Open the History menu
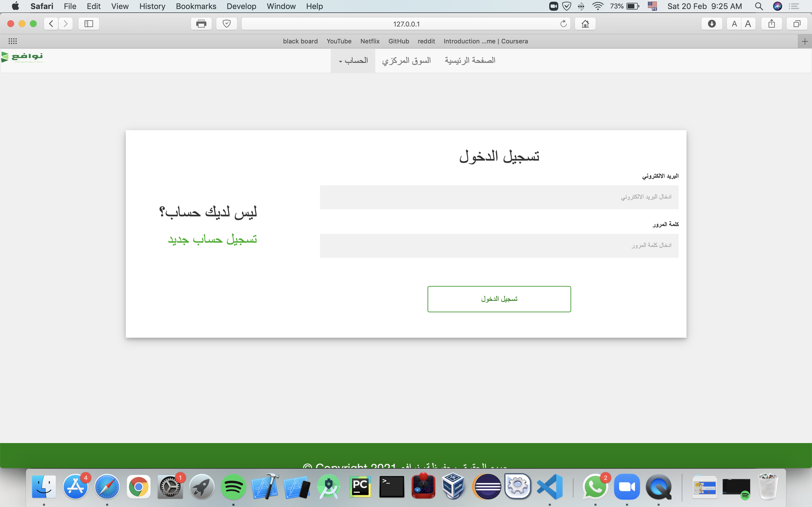 152,6
